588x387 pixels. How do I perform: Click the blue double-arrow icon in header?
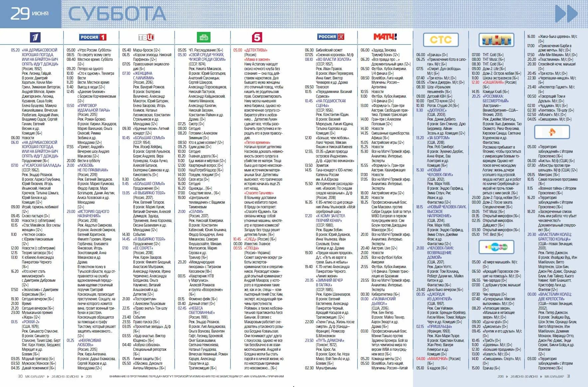click(x=566, y=14)
